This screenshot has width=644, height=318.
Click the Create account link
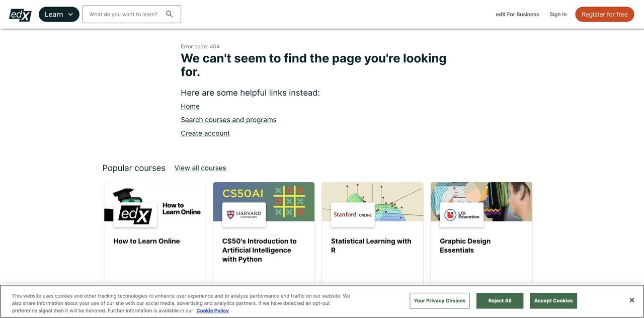point(205,133)
